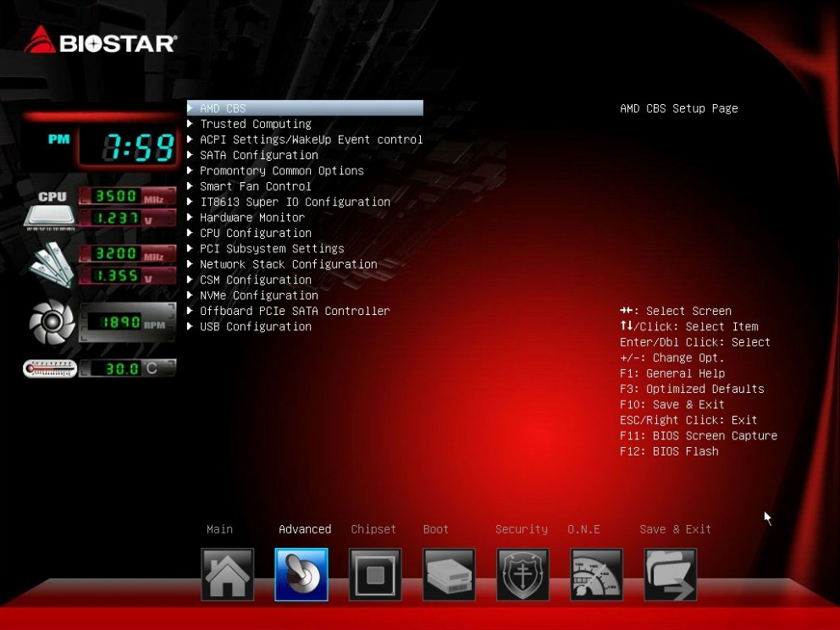Click the O.N.E gauge icon
Image resolution: width=840 pixels, height=630 pixels.
pyautogui.click(x=596, y=575)
